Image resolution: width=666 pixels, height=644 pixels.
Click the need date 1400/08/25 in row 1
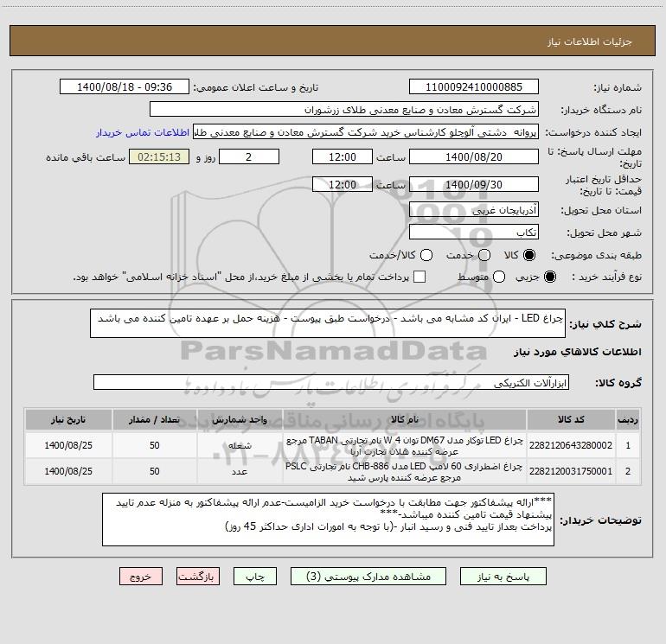[x=68, y=445]
